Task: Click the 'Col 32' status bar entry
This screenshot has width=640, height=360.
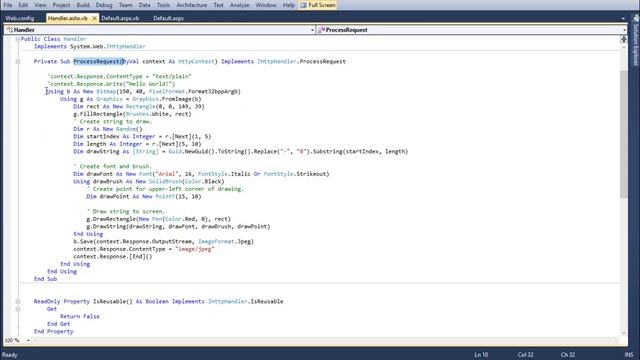Action: [525, 355]
